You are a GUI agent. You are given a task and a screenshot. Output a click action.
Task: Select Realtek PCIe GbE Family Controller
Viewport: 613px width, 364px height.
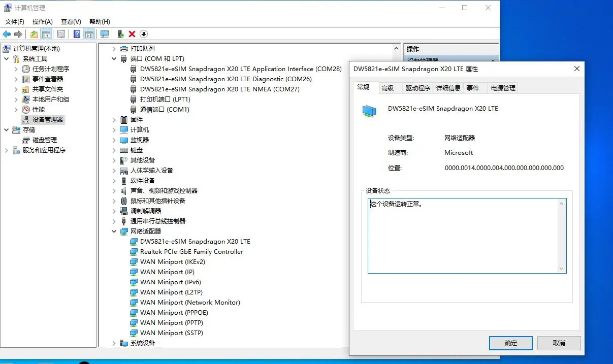[x=191, y=252]
